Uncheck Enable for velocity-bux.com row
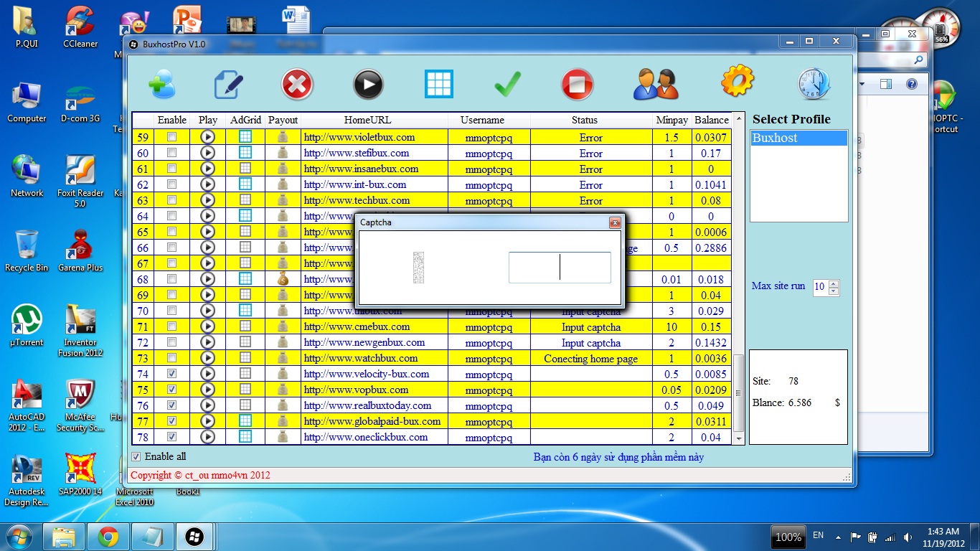 (171, 374)
